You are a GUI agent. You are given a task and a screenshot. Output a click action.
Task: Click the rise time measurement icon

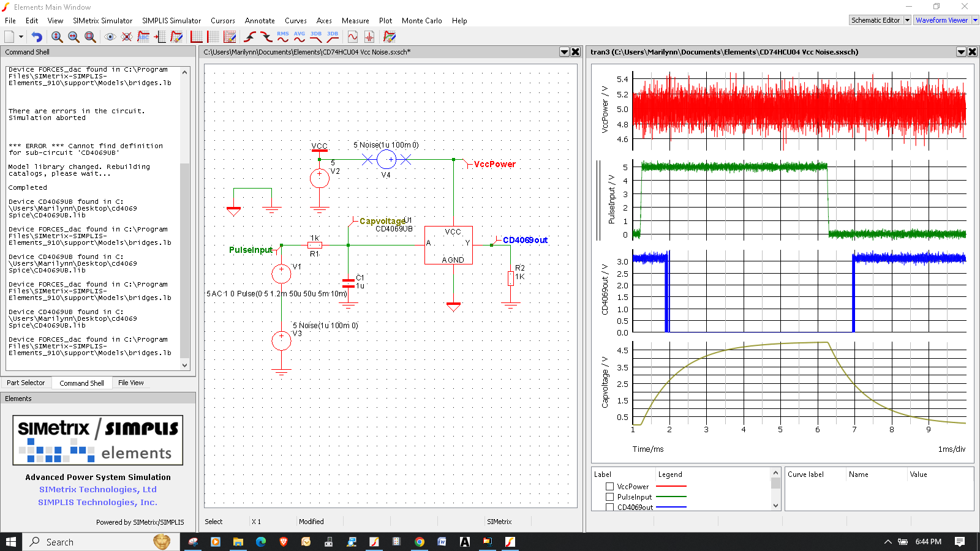click(250, 37)
